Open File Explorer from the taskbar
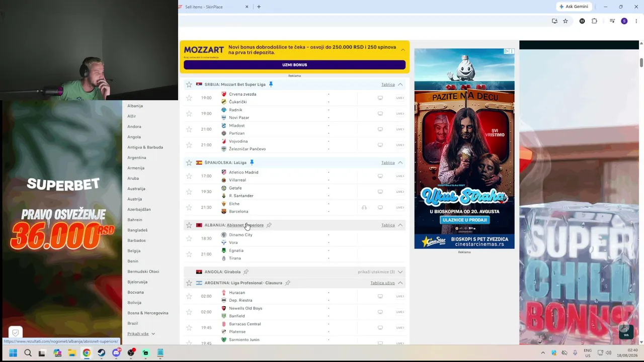Viewport: 644px width, 362px height. pos(72,353)
